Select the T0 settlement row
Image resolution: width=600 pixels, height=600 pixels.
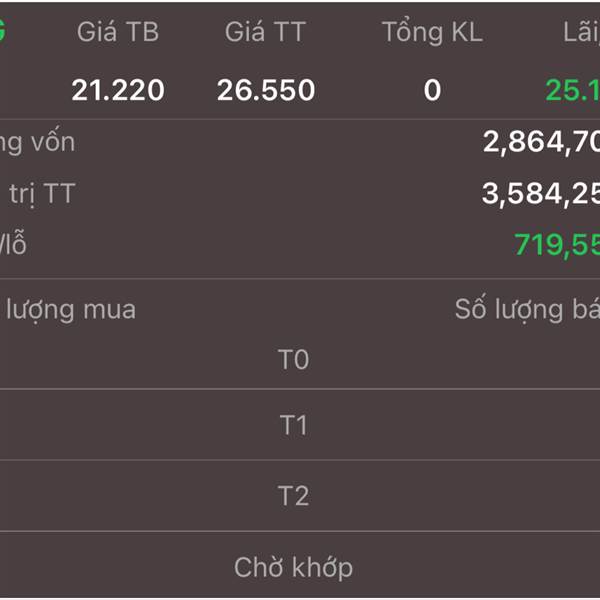(300, 359)
